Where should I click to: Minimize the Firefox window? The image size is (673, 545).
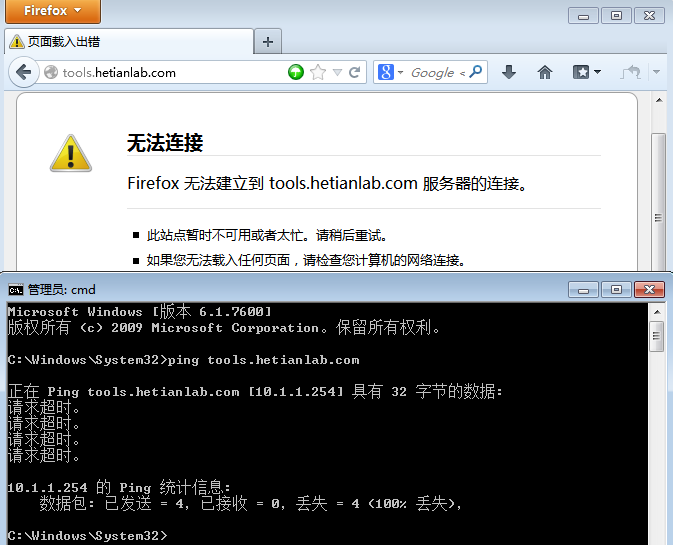coord(583,16)
